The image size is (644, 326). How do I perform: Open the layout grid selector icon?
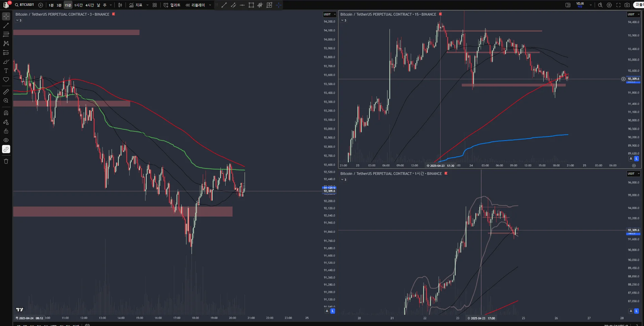568,5
